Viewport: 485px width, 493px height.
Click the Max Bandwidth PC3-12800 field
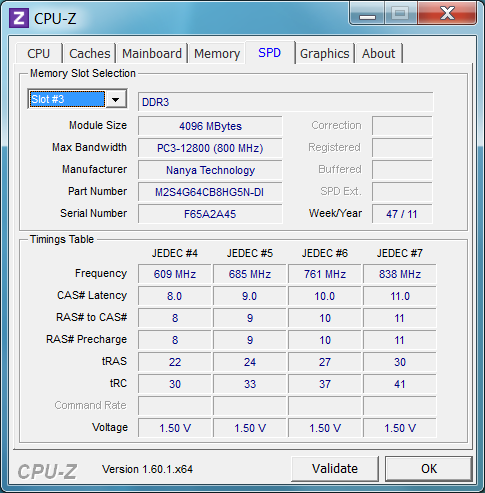[x=210, y=148]
